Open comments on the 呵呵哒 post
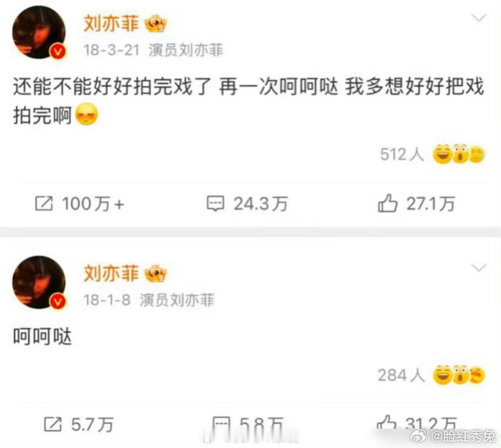 [221, 424]
